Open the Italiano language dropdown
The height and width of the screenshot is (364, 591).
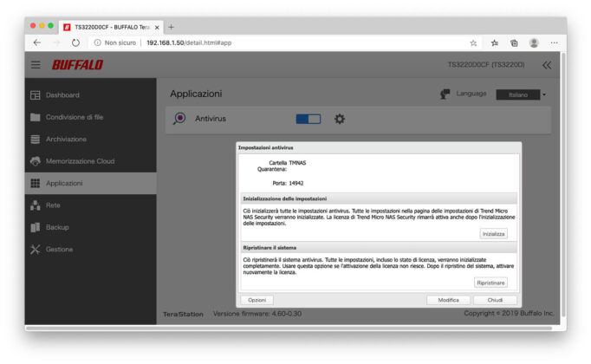tap(521, 94)
